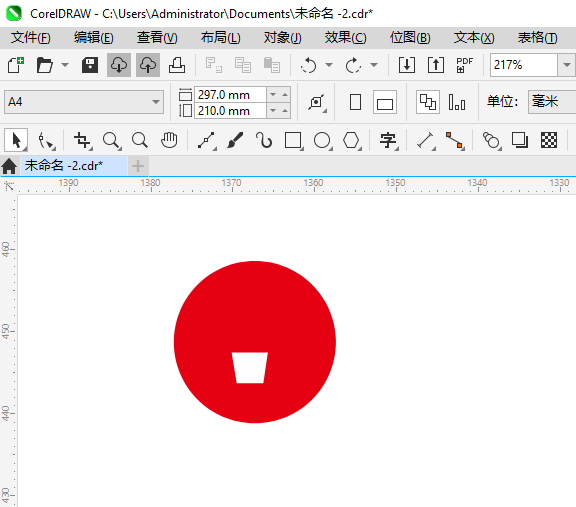
Task: Click the New document icon
Action: (x=16, y=65)
